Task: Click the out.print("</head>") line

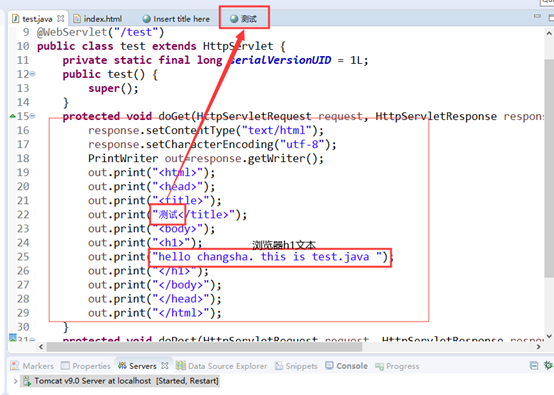Action: [x=155, y=299]
